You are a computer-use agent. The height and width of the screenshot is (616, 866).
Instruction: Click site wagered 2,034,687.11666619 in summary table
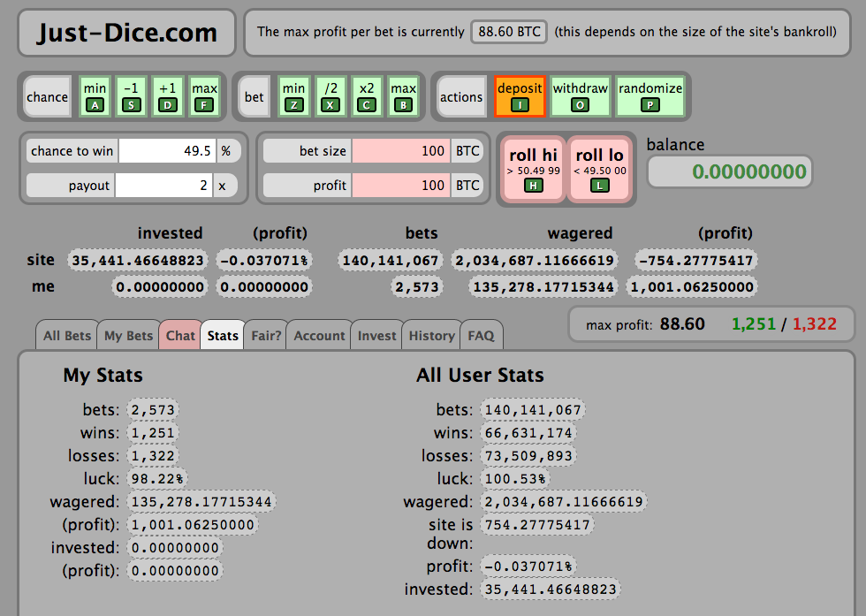(535, 260)
